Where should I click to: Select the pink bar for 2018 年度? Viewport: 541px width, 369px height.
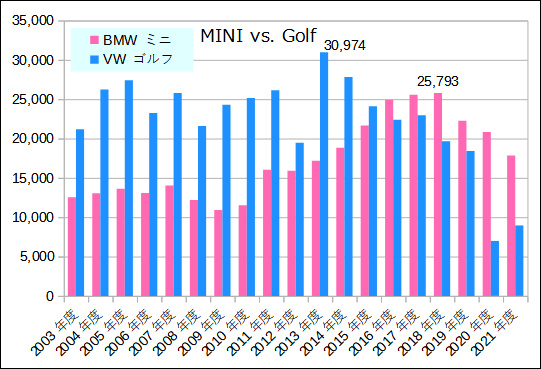click(438, 195)
